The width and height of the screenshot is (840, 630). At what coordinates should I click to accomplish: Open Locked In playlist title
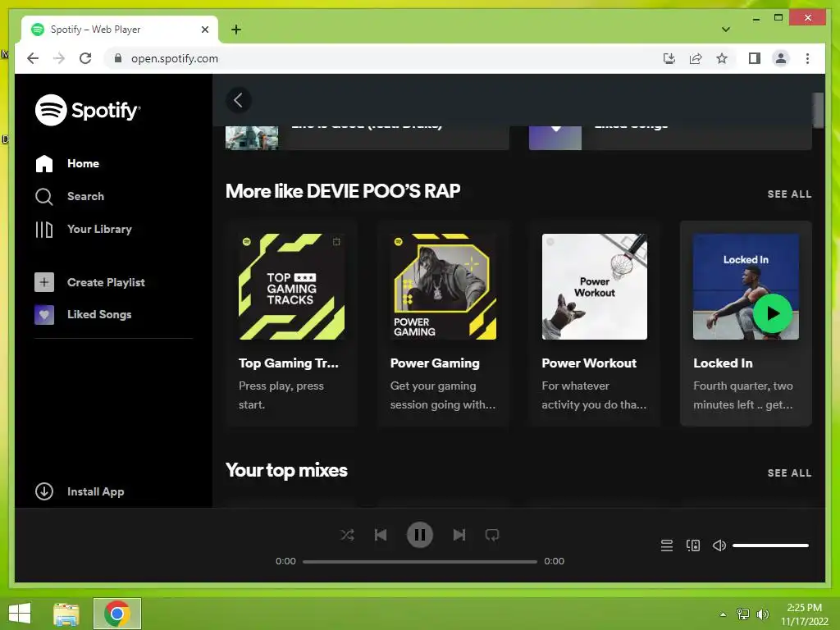tap(723, 363)
